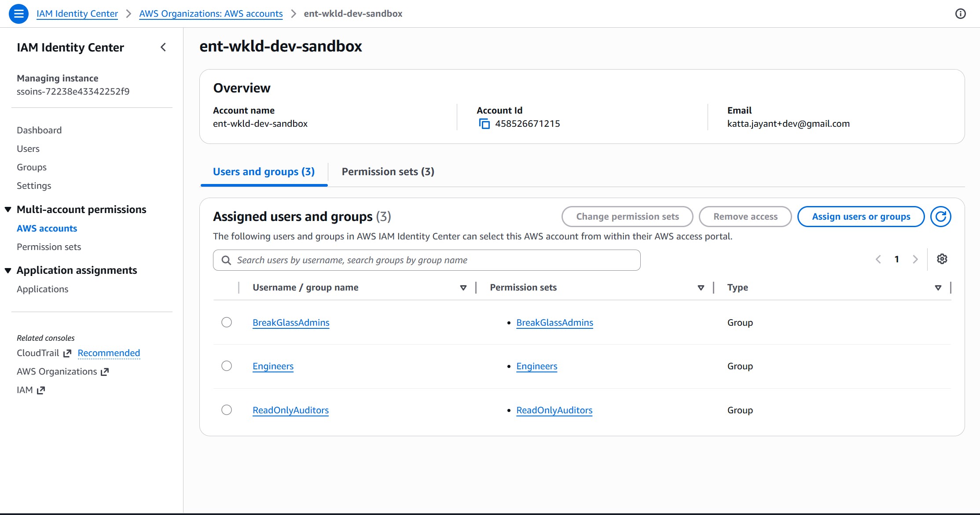Open IAM related console
Viewport: 980px width, 515px height.
tap(25, 390)
